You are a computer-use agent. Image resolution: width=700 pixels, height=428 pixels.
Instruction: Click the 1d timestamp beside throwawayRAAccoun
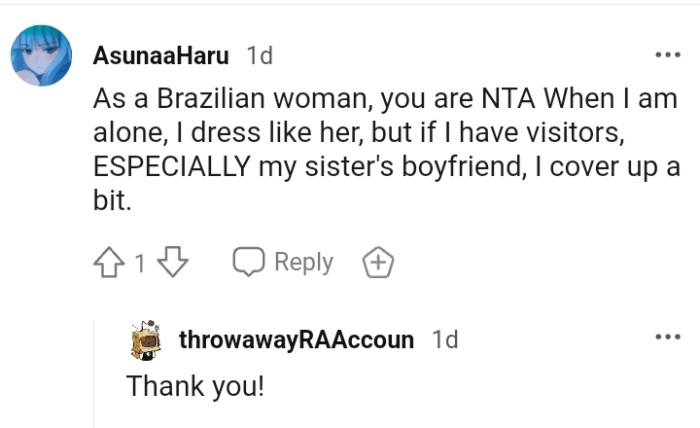[x=445, y=340]
